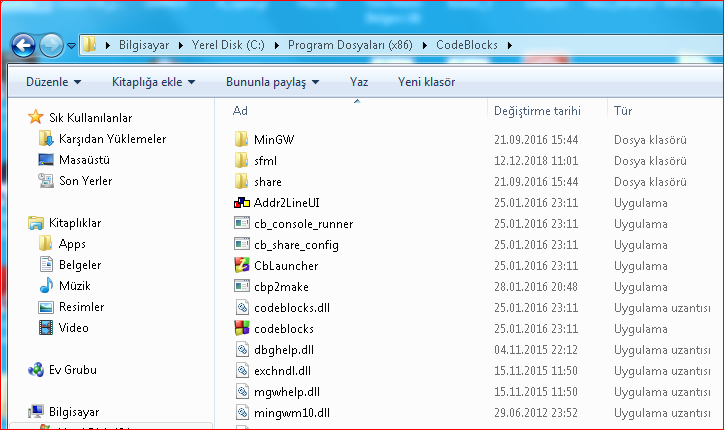Open Apps library in sidebar
The width and height of the screenshot is (724, 430).
pos(72,244)
